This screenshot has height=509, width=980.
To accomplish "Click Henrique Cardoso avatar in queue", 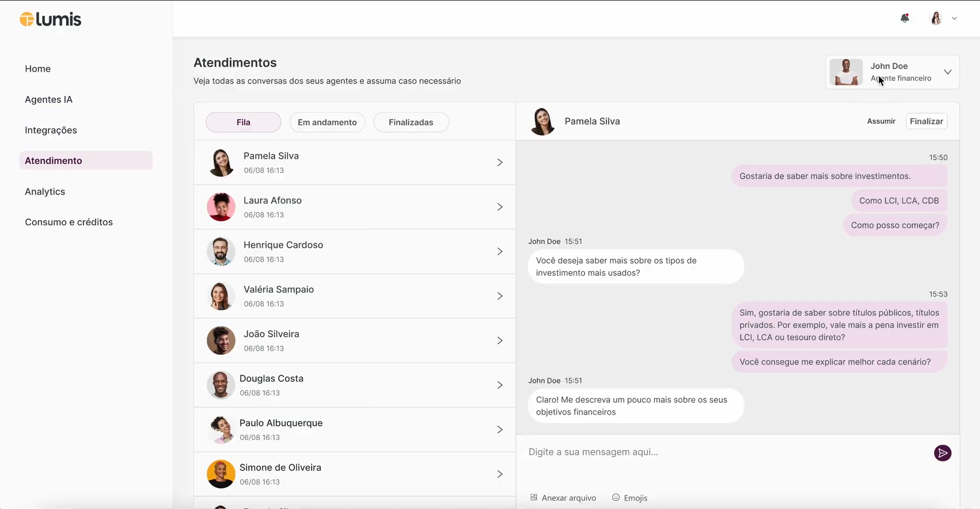I will coord(221,251).
